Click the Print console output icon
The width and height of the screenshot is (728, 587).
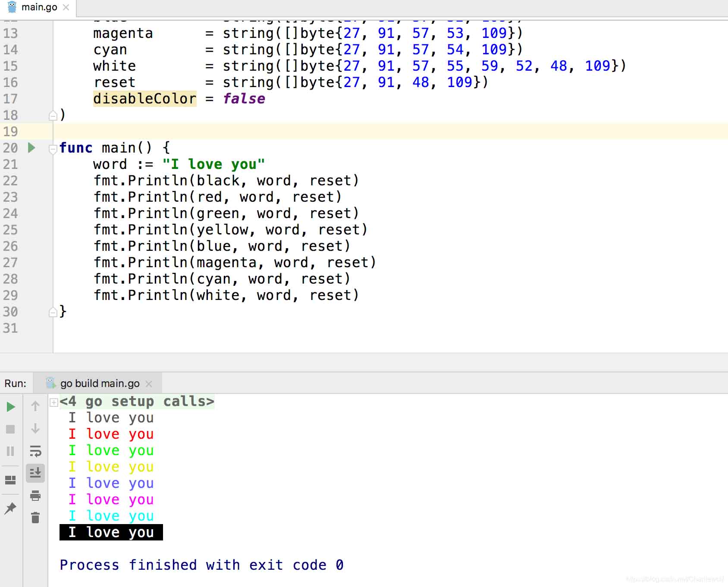click(x=35, y=496)
